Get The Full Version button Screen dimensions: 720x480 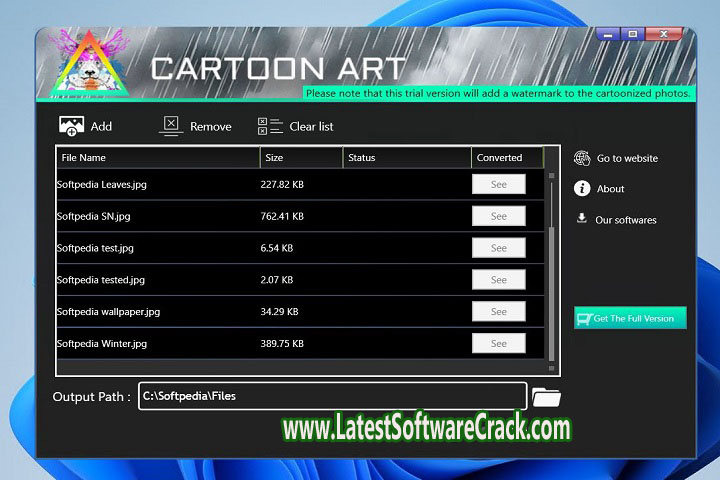(x=630, y=318)
